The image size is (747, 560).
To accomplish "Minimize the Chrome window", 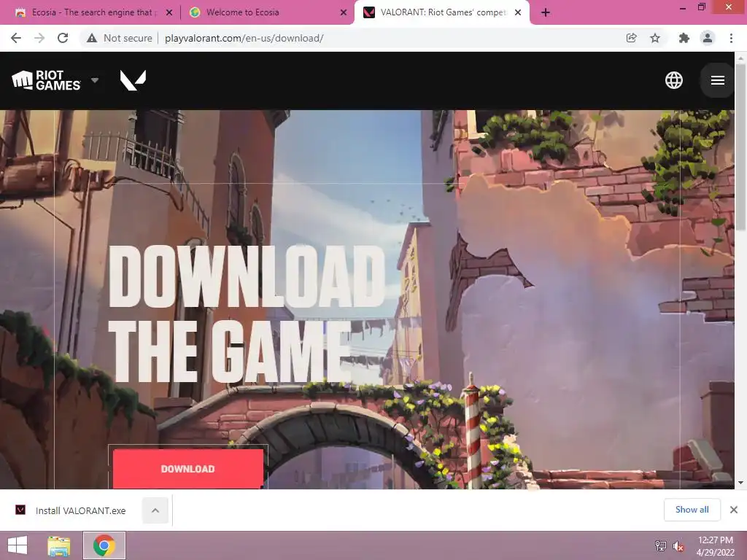I will (683, 7).
